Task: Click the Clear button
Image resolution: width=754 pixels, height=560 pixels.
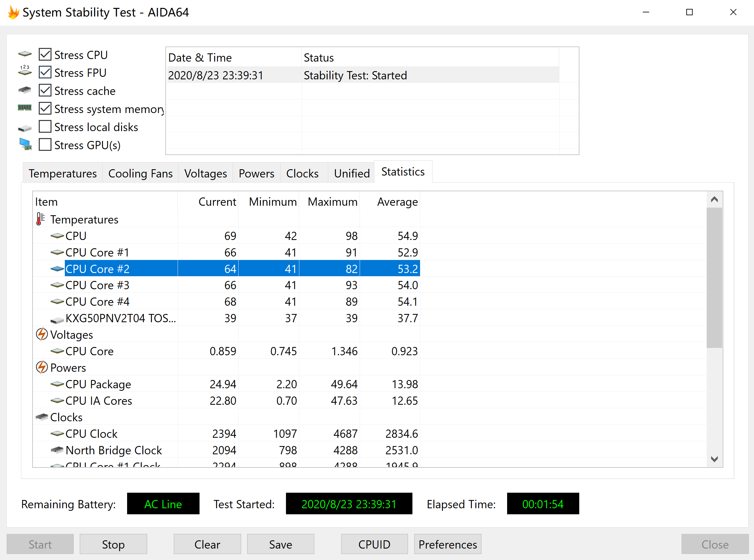Action: click(x=207, y=544)
